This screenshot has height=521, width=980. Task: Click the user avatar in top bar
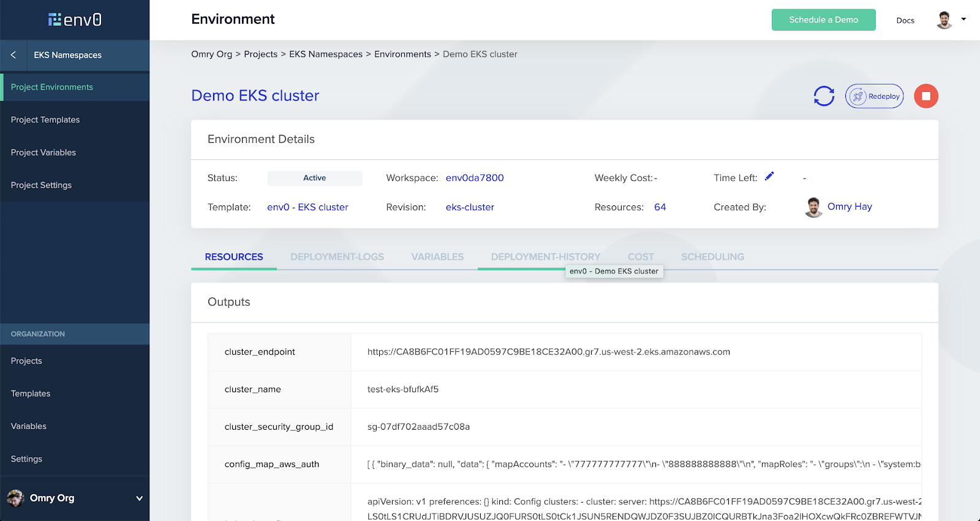click(x=944, y=20)
